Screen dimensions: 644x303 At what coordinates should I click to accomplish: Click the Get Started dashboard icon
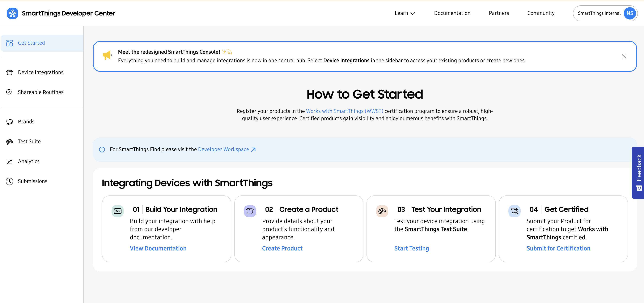click(x=10, y=43)
